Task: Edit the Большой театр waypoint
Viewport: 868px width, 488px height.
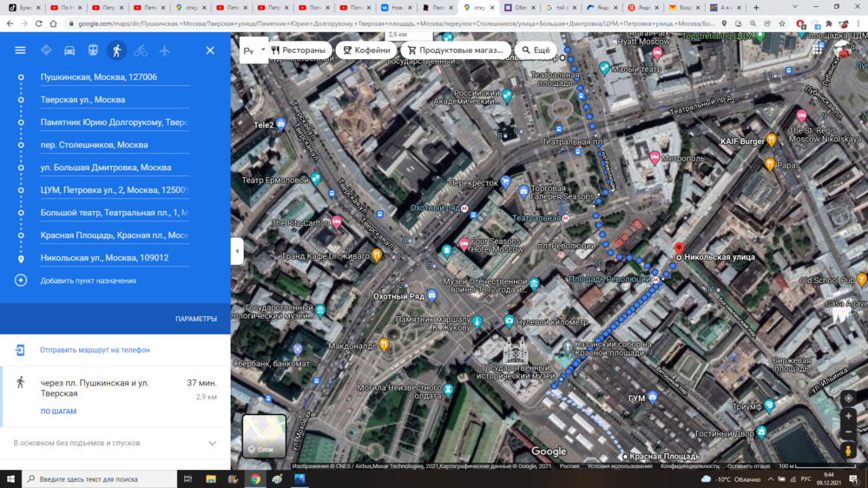Action: pos(115,213)
